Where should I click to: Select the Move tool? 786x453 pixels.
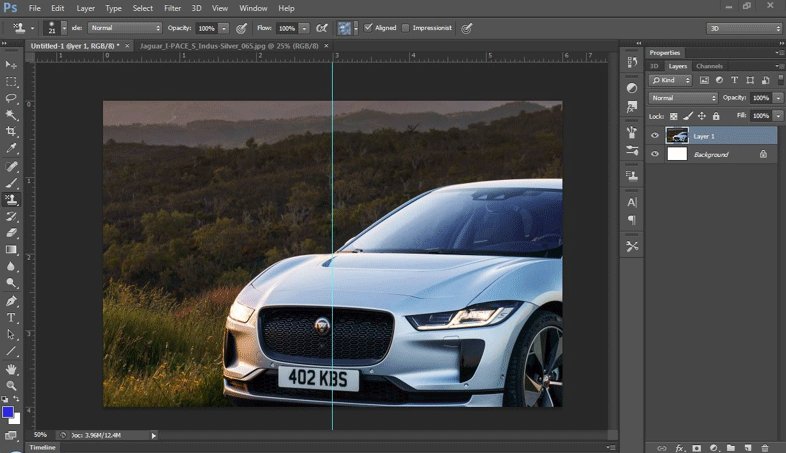12,64
